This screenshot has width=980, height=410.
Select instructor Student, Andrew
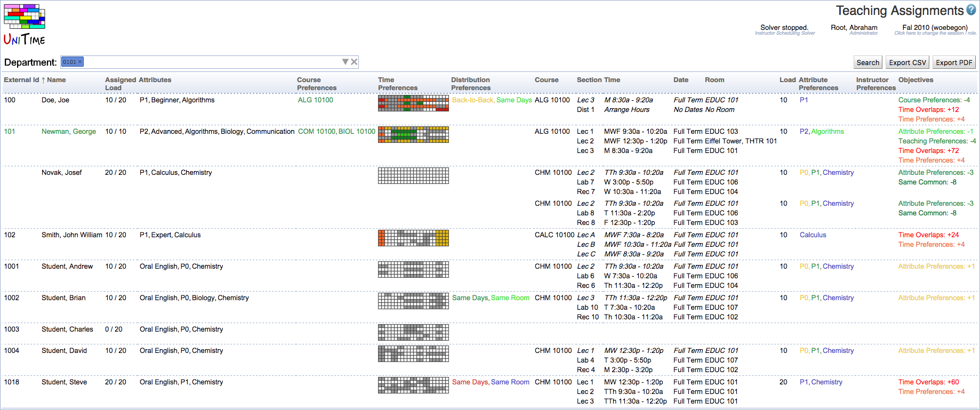[x=67, y=266]
